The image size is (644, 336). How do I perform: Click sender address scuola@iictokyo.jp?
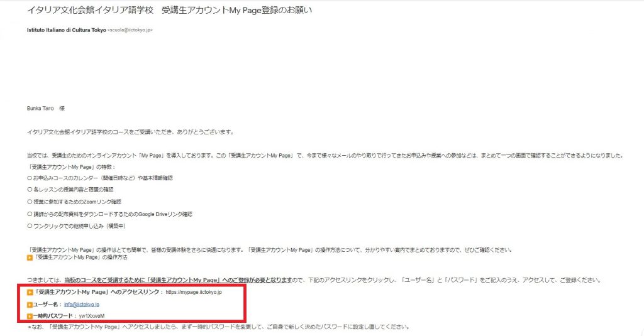tap(130, 30)
